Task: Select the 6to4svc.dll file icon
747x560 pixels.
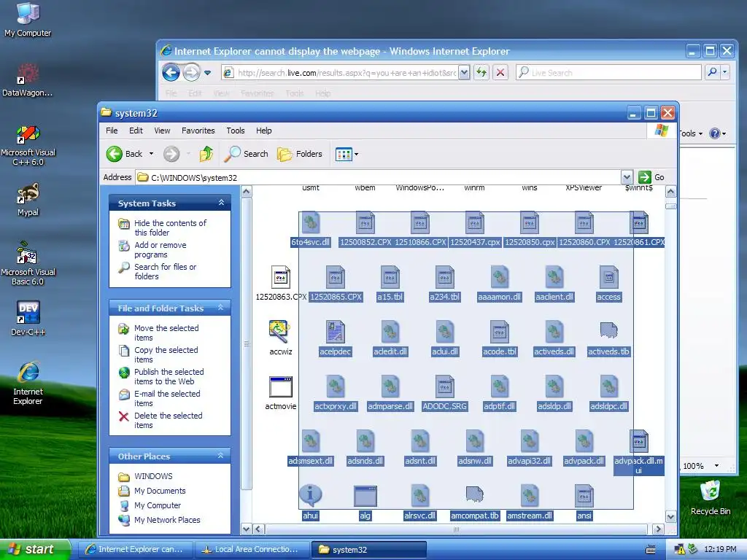Action: (x=311, y=223)
